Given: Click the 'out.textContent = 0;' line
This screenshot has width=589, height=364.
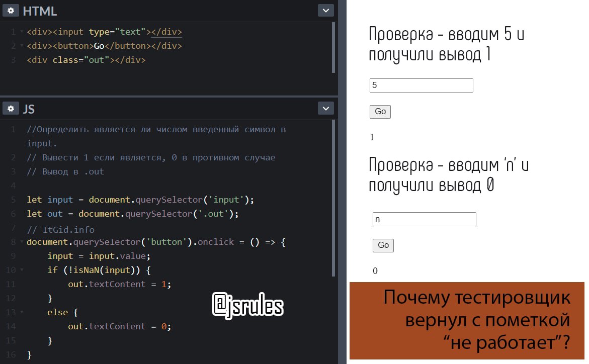Looking at the screenshot, I should point(119,326).
